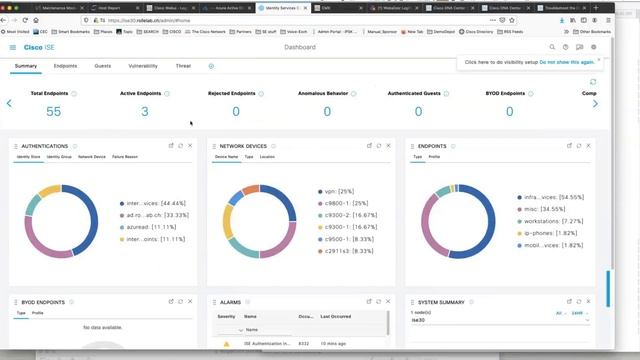This screenshot has height=360, width=640.
Task: Pop out the System Summary dashlet
Action: [569, 302]
